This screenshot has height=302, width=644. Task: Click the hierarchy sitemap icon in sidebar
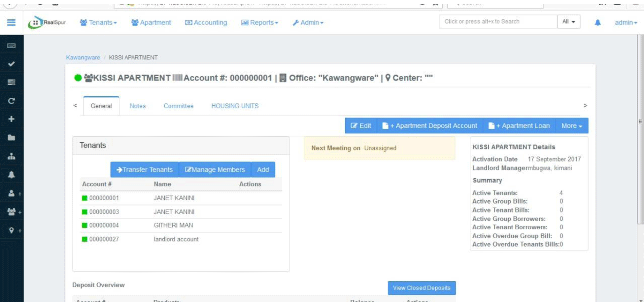click(11, 156)
